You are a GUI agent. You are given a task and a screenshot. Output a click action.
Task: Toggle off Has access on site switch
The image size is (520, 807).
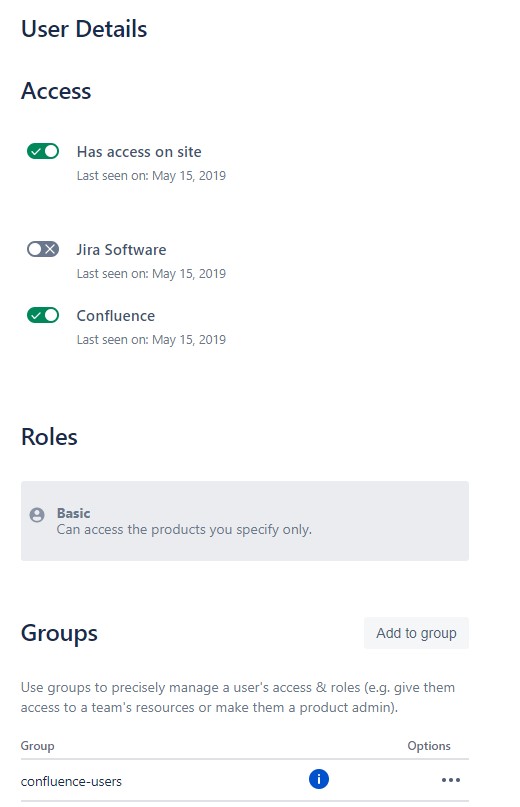(43, 151)
